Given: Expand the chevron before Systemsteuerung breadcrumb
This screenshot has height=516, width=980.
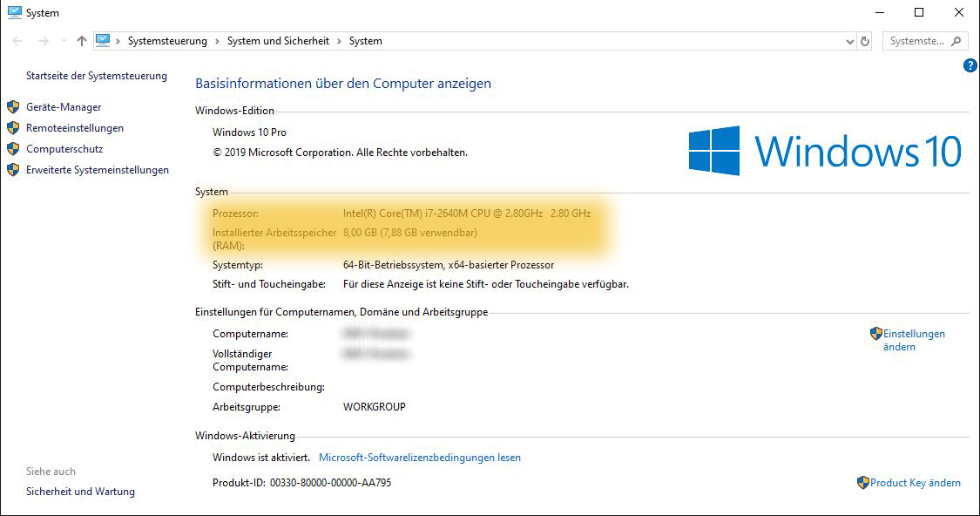Looking at the screenshot, I should 118,41.
